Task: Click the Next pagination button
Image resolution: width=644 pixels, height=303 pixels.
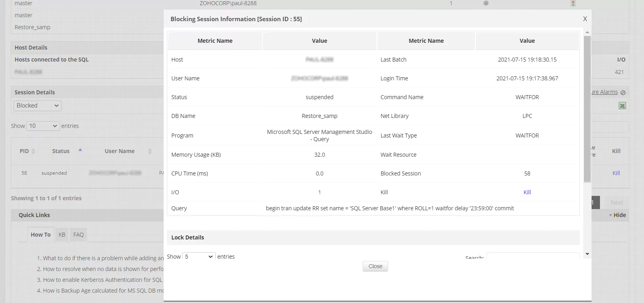Action: (x=616, y=203)
